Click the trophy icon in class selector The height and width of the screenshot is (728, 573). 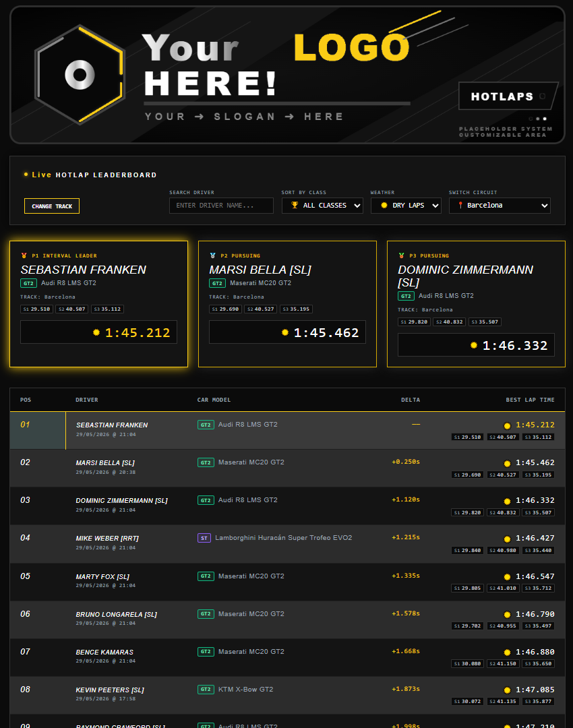point(295,205)
